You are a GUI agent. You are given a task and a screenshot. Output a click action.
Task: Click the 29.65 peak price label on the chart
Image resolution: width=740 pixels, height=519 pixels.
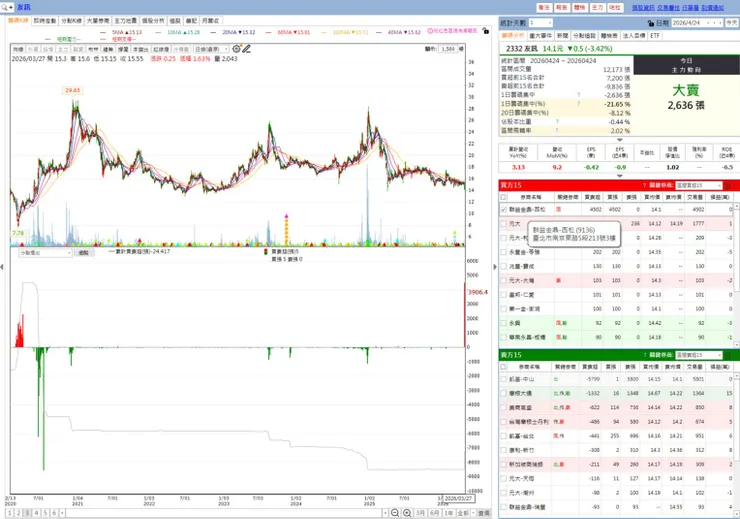[73, 90]
